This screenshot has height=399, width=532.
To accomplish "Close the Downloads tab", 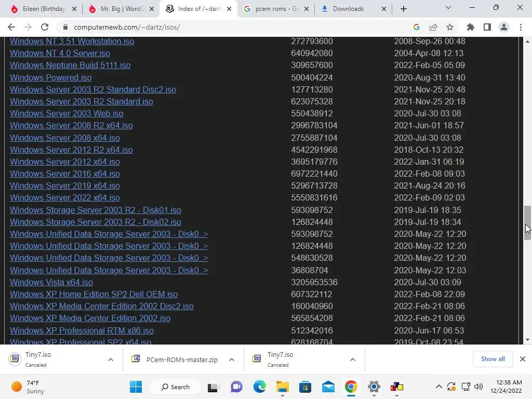I will pyautogui.click(x=384, y=9).
